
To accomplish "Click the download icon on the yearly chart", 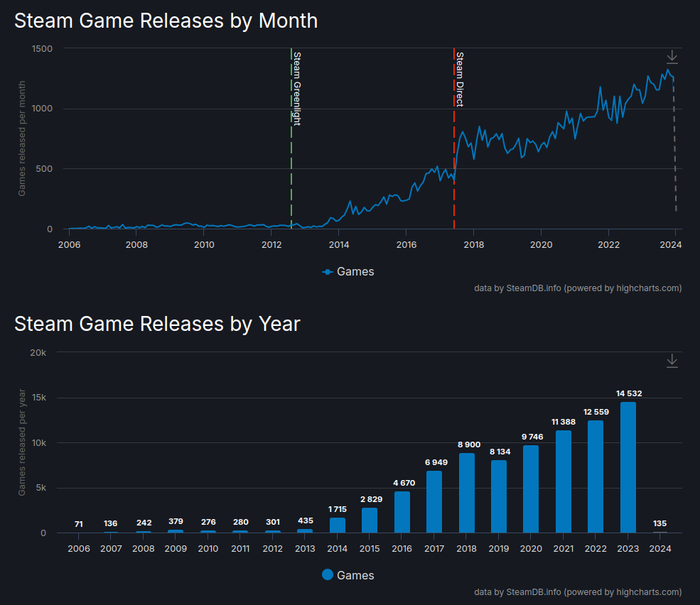I will click(x=672, y=361).
